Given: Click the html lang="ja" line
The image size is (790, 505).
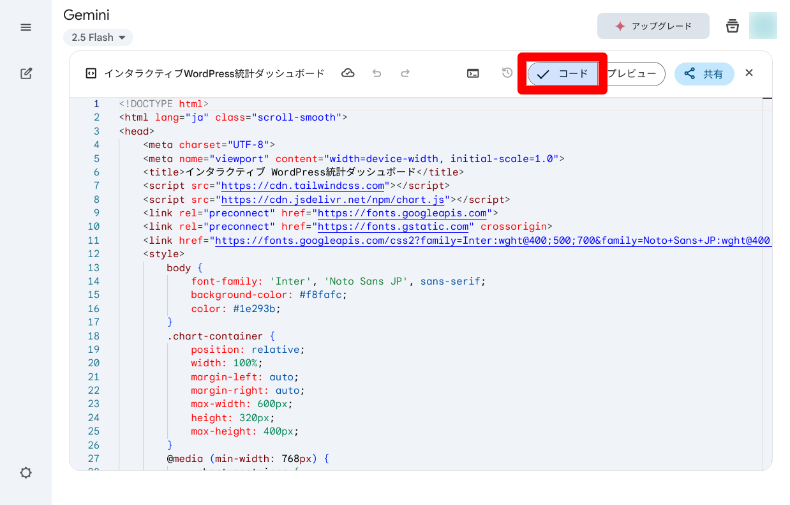Looking at the screenshot, I should (x=233, y=117).
